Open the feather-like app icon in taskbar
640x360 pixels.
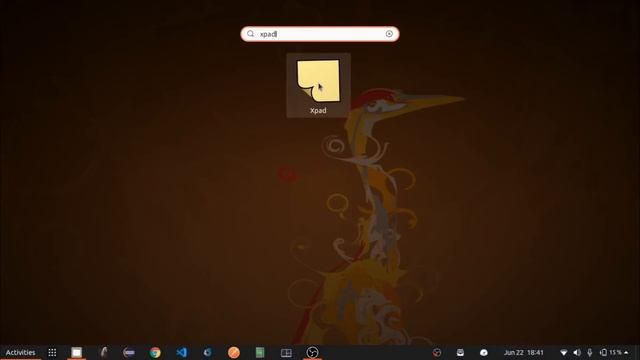[x=104, y=352]
